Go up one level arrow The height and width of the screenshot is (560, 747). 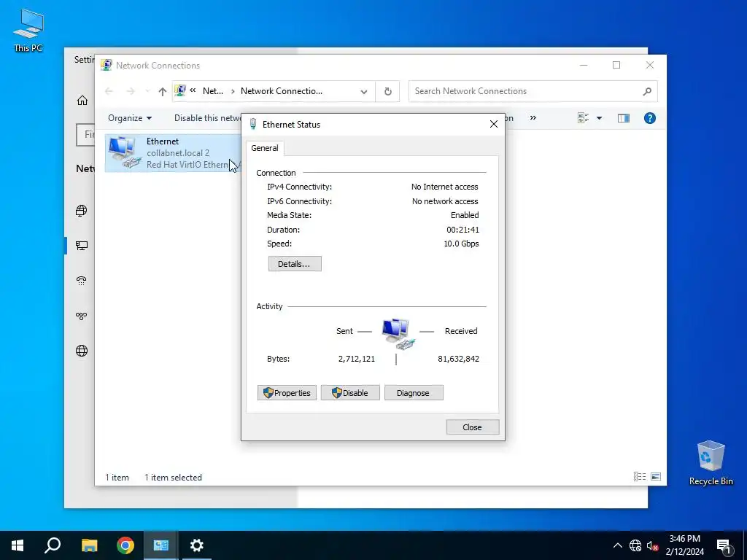163,91
